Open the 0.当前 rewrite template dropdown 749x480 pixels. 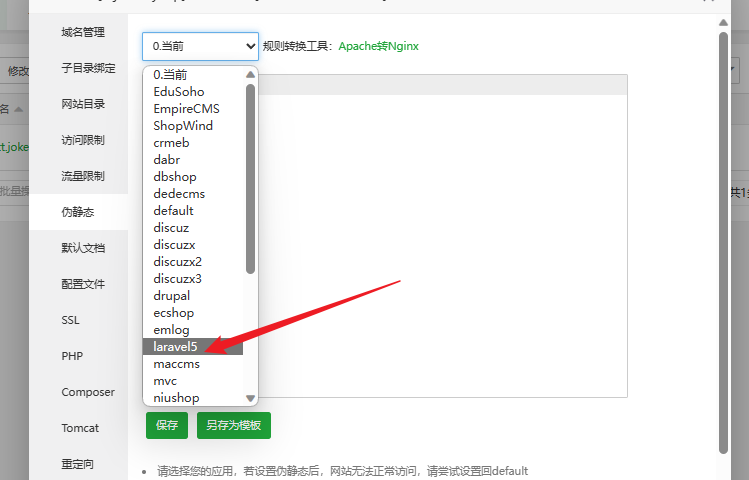[200, 46]
